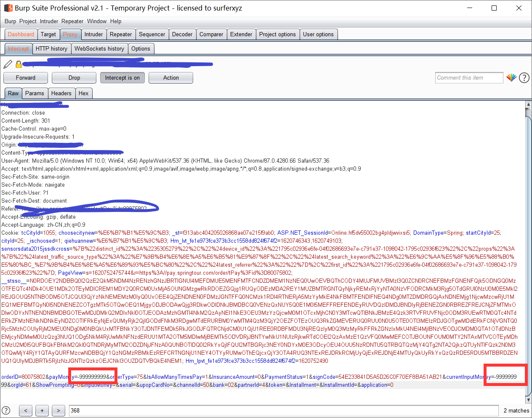Open the Comparer tab

211,35
